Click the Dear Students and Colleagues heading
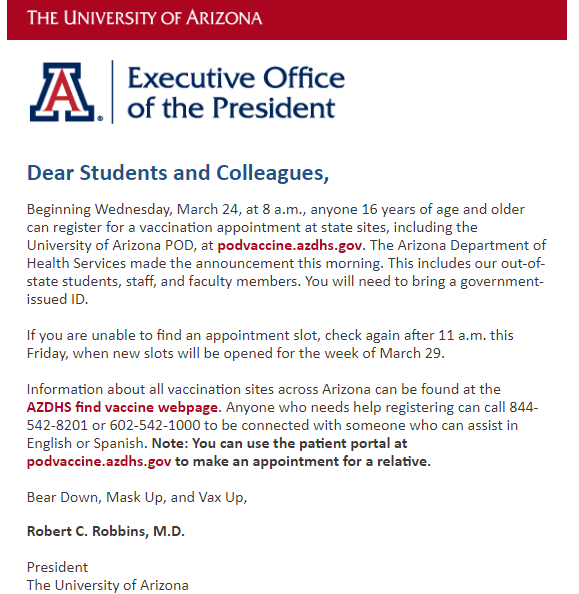579x594 pixels. click(178, 173)
